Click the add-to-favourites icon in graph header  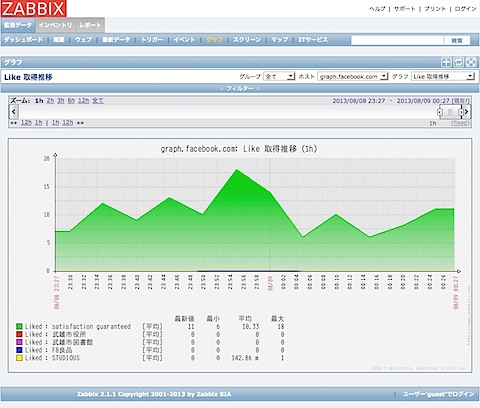click(446, 62)
